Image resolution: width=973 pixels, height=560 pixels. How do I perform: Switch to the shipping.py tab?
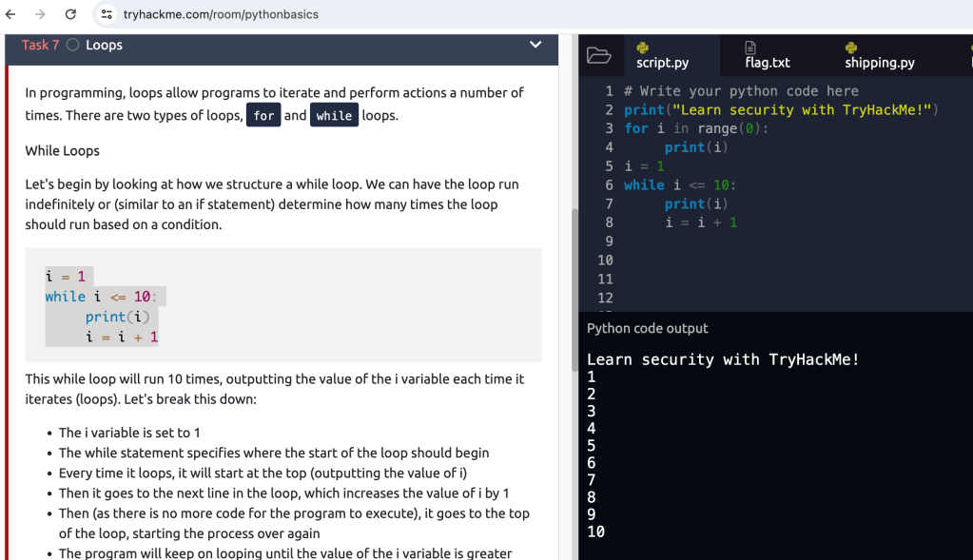[x=879, y=63]
